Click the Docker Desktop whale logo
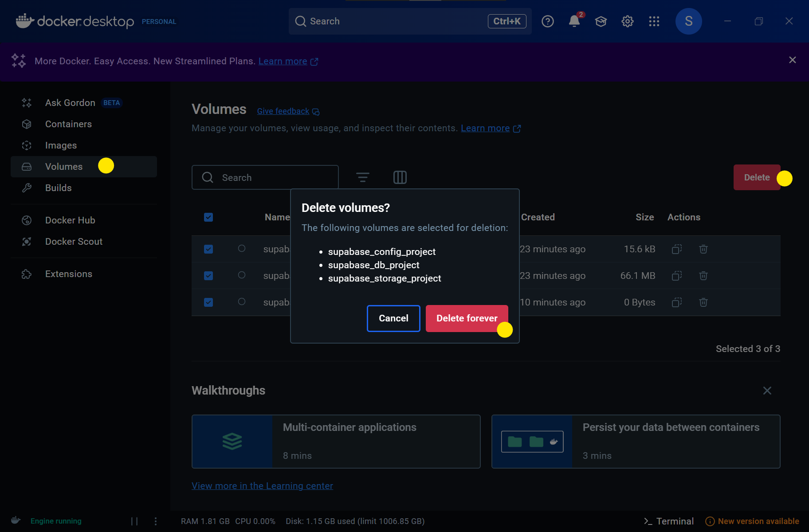 click(25, 21)
